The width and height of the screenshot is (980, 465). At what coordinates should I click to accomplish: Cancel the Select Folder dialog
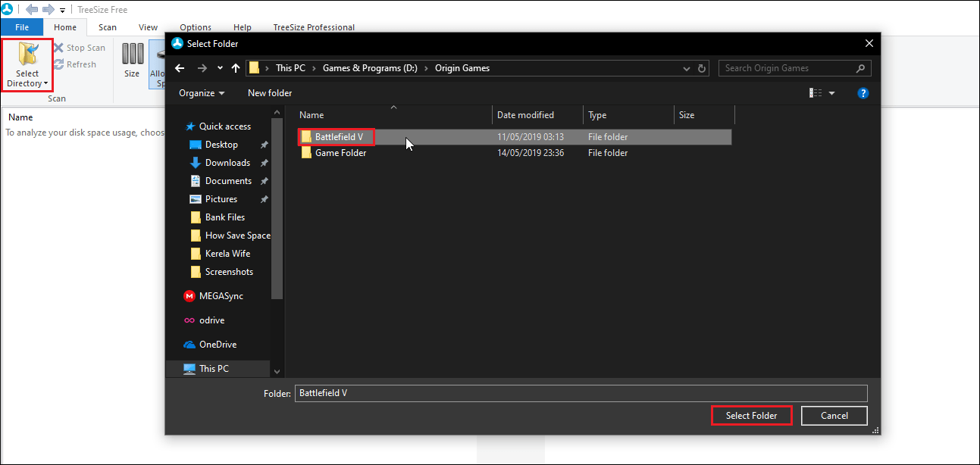click(x=834, y=415)
